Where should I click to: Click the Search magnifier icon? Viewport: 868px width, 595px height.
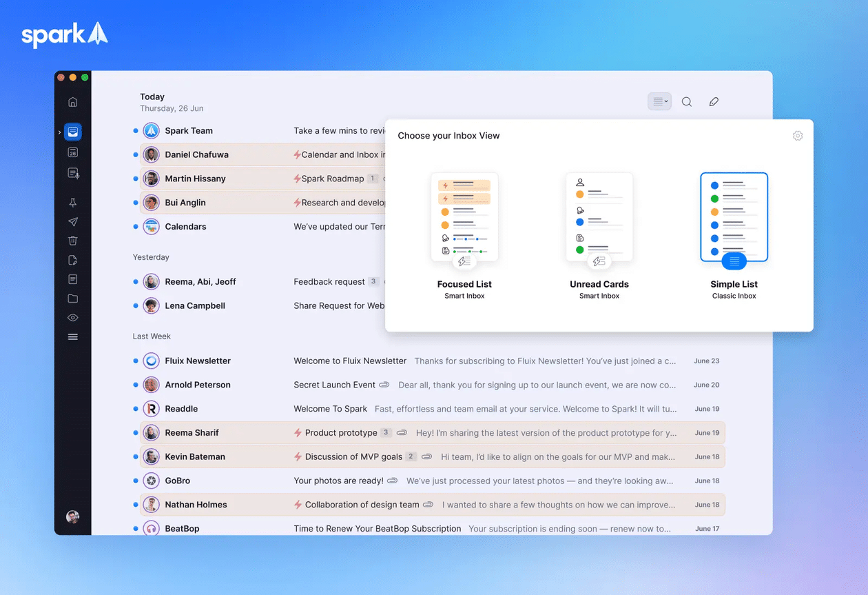point(687,102)
